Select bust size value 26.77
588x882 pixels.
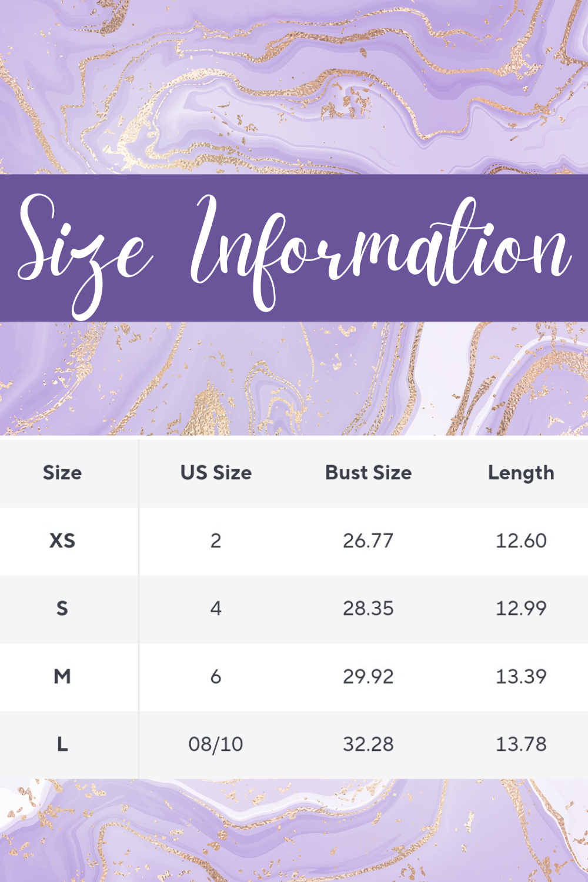point(368,541)
